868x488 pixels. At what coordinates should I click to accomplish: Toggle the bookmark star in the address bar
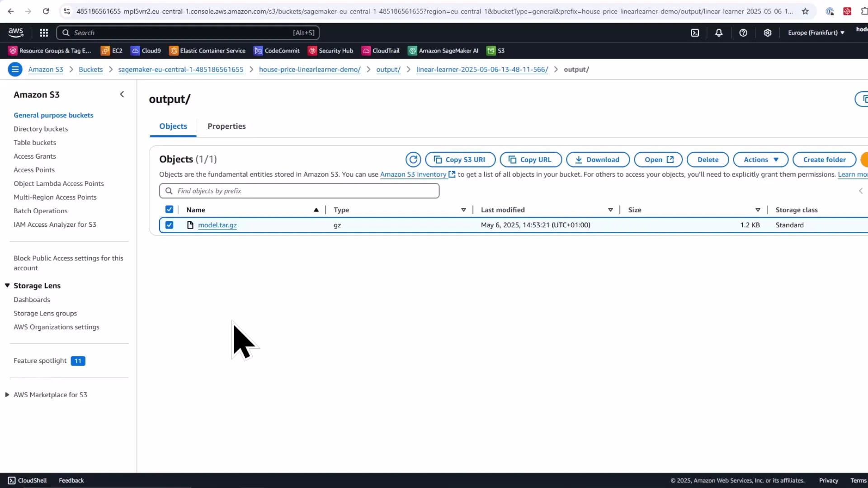coord(805,11)
